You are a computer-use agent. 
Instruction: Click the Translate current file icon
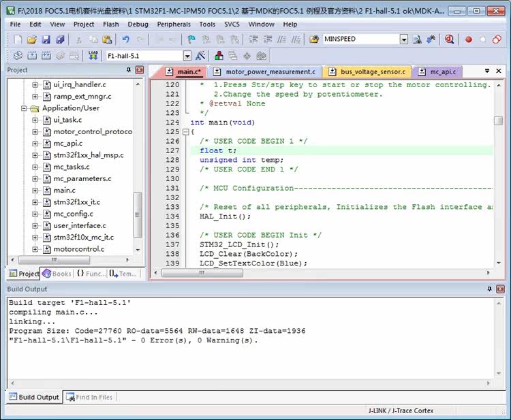pos(18,56)
